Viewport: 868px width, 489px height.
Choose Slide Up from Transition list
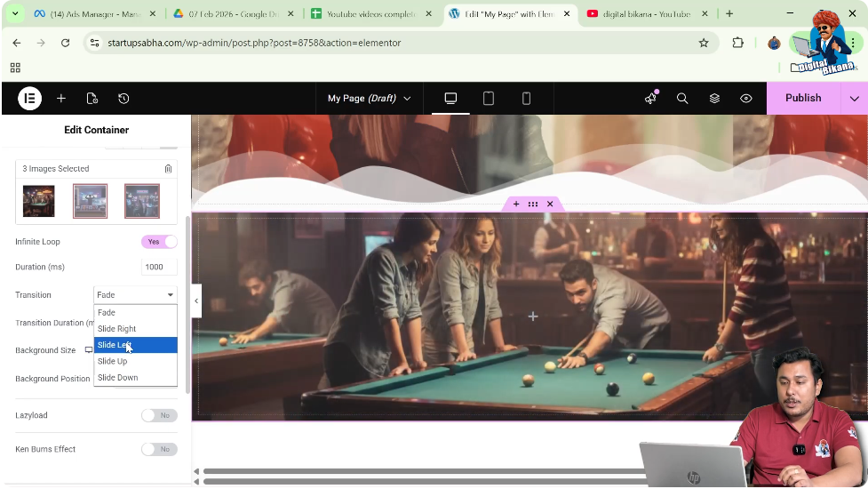point(113,361)
